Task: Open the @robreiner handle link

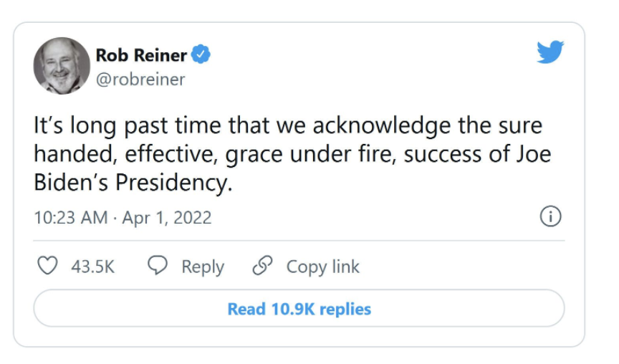Action: click(140, 79)
